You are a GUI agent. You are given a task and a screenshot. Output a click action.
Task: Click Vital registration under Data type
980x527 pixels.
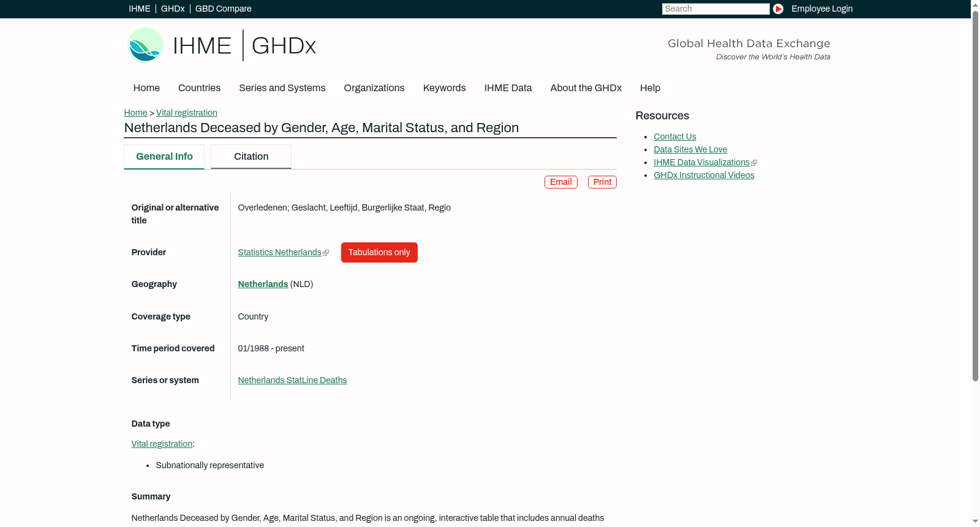pos(162,444)
